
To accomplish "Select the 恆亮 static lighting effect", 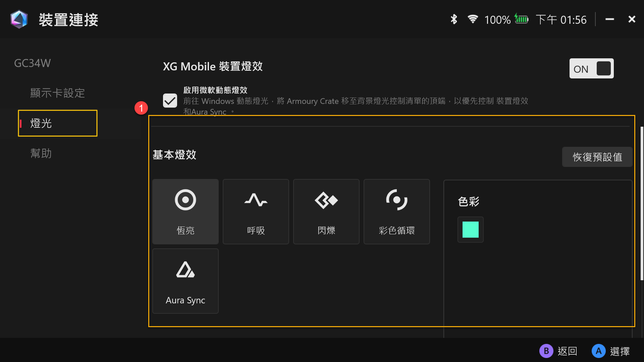I will point(185,212).
